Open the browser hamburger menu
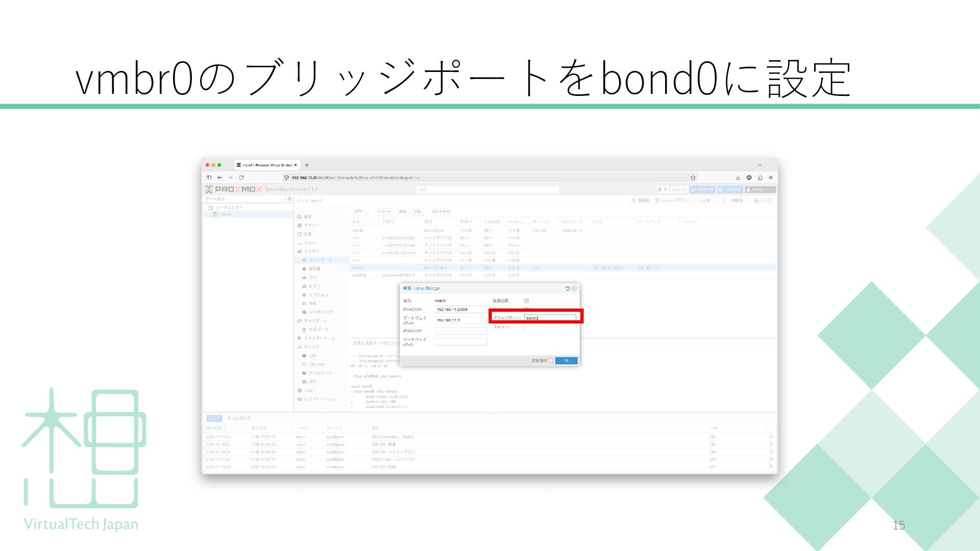The height and width of the screenshot is (551, 980). coord(770,178)
